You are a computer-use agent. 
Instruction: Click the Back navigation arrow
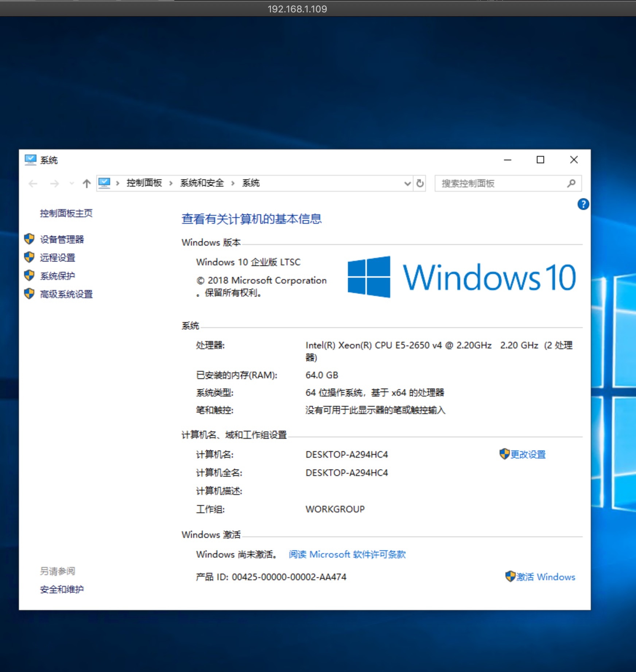click(x=33, y=184)
